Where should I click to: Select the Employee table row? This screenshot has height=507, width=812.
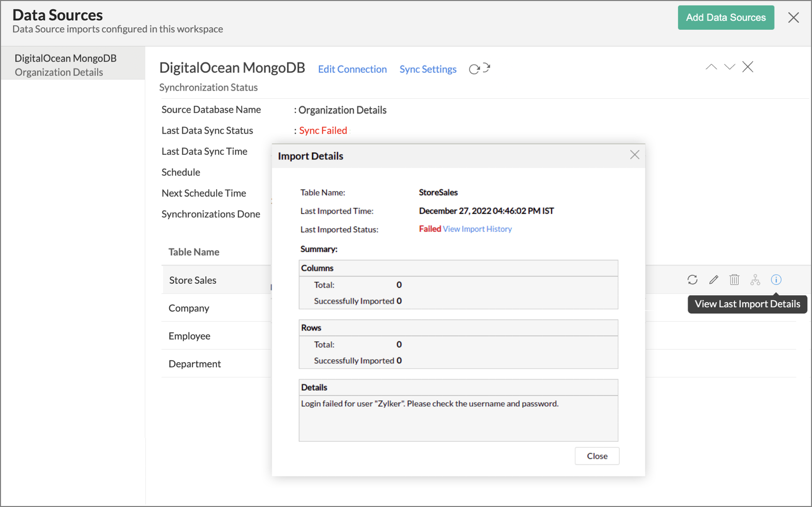[189, 336]
